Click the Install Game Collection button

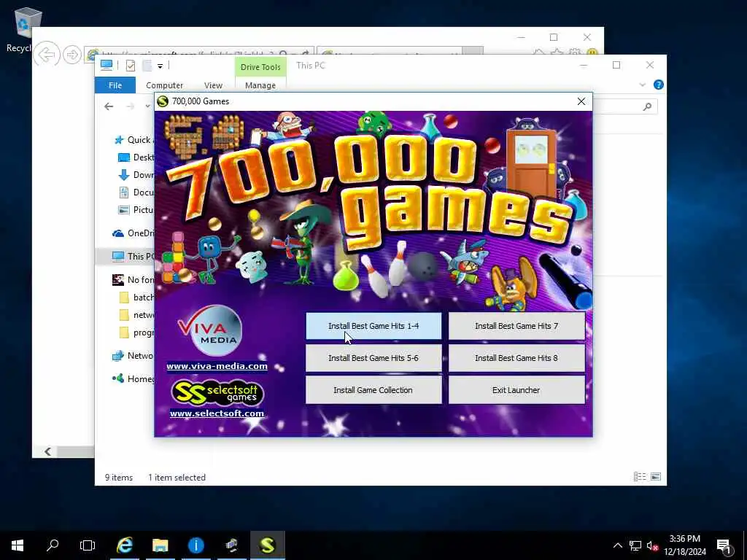(x=373, y=390)
